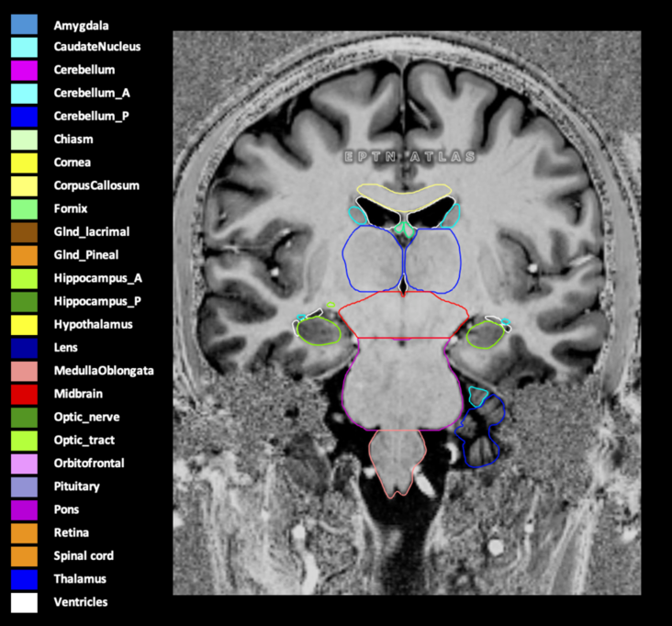
Task: Select the "CaudateNucleus" legend label
Action: (x=97, y=46)
